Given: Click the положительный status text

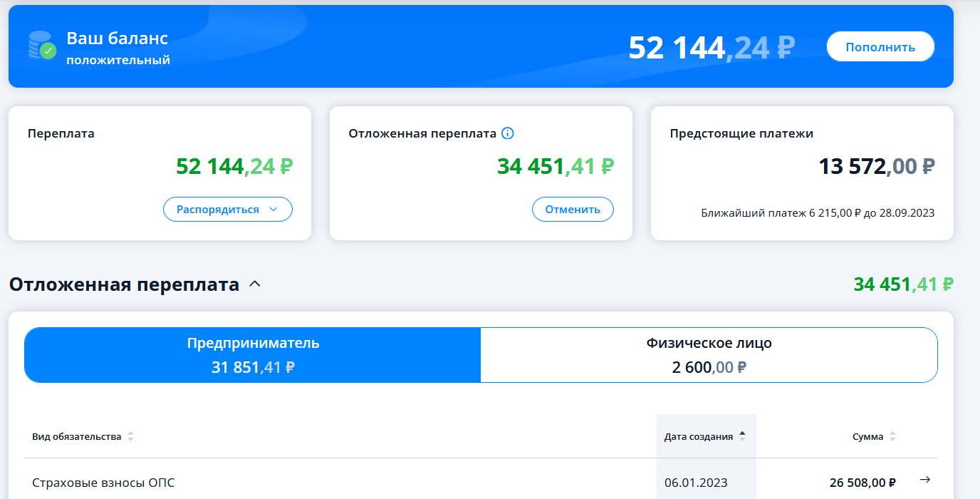Looking at the screenshot, I should pos(118,60).
